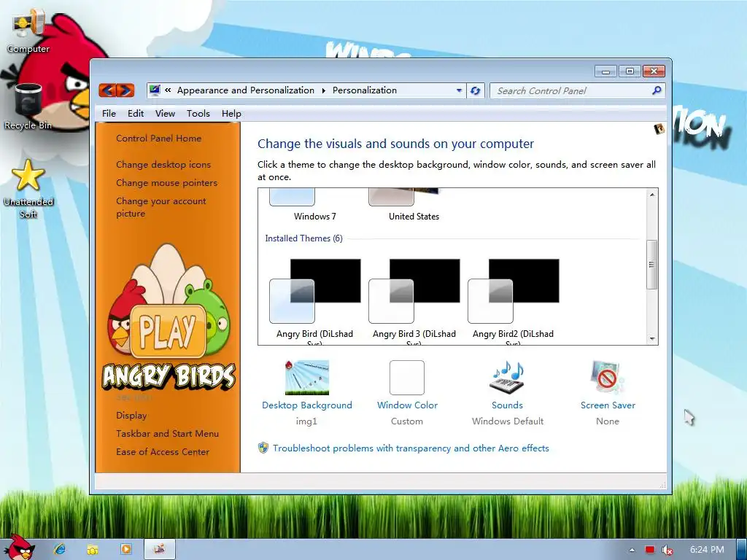Viewport: 747px width, 560px height.
Task: Open the File menu
Action: pos(109,113)
